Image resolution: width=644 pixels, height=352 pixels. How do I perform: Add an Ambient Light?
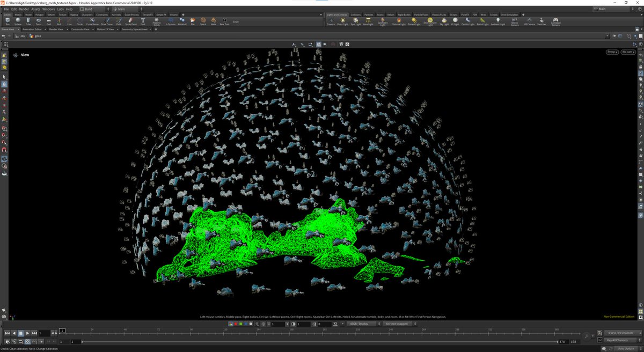coord(498,21)
